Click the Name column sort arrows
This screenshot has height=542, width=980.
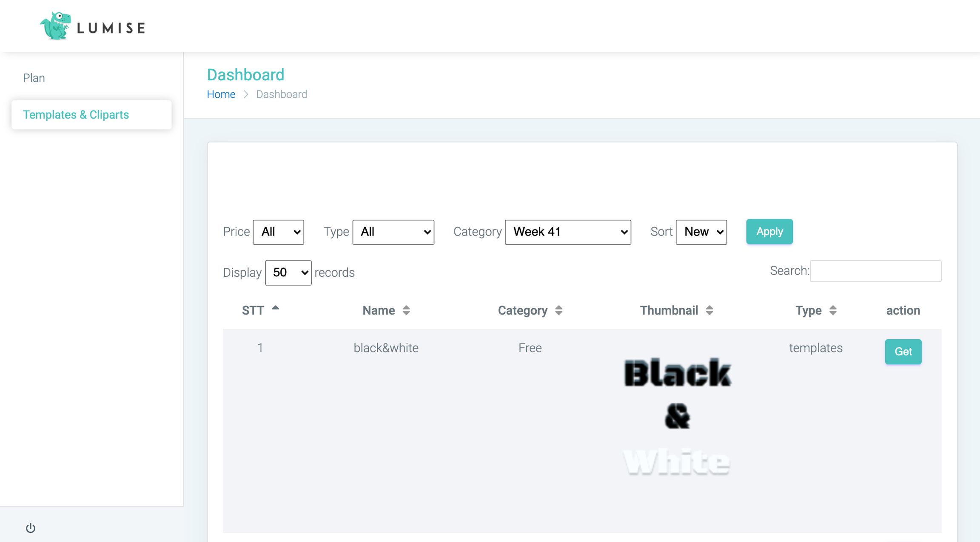click(406, 310)
